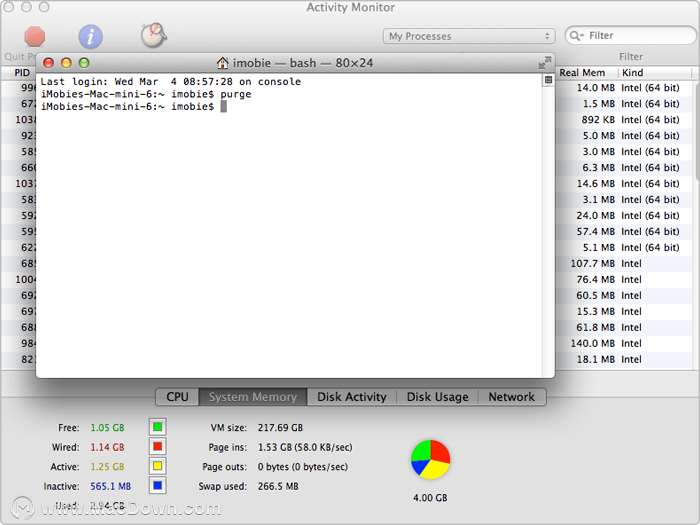700x525 pixels.
Task: Zoom the Terminal window with green button
Action: (84, 63)
